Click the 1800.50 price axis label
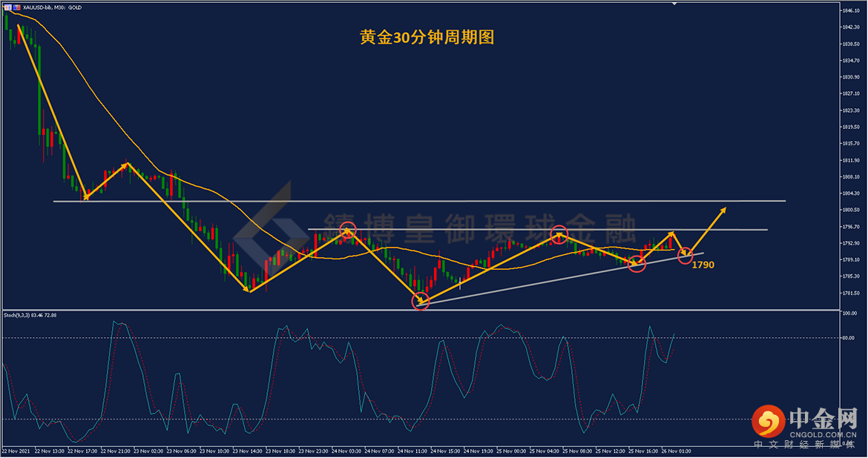Viewport: 868px width, 458px height. (851, 210)
